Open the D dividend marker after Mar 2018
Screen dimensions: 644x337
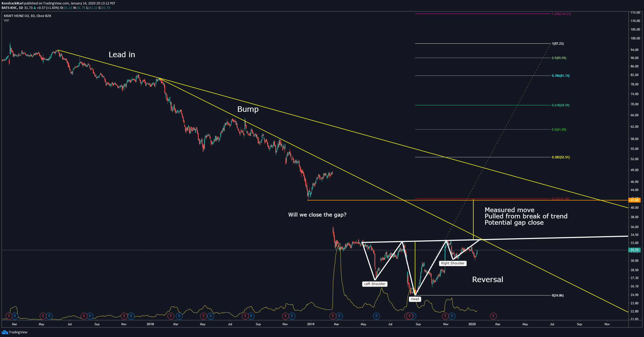[179, 316]
